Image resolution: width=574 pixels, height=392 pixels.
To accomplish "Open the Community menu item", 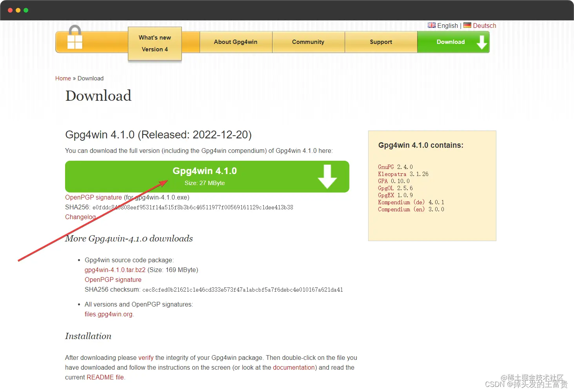I will pyautogui.click(x=308, y=42).
